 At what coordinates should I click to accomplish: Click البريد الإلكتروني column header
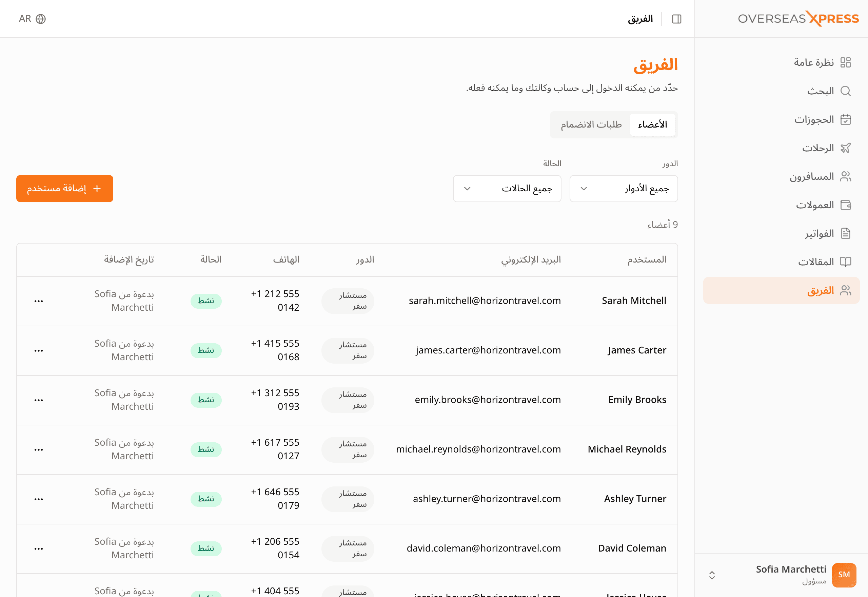[531, 259]
